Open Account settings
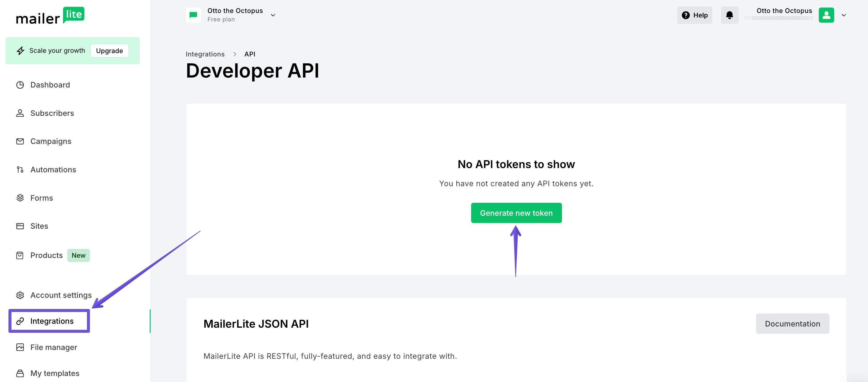This screenshot has height=382, width=868. click(61, 295)
